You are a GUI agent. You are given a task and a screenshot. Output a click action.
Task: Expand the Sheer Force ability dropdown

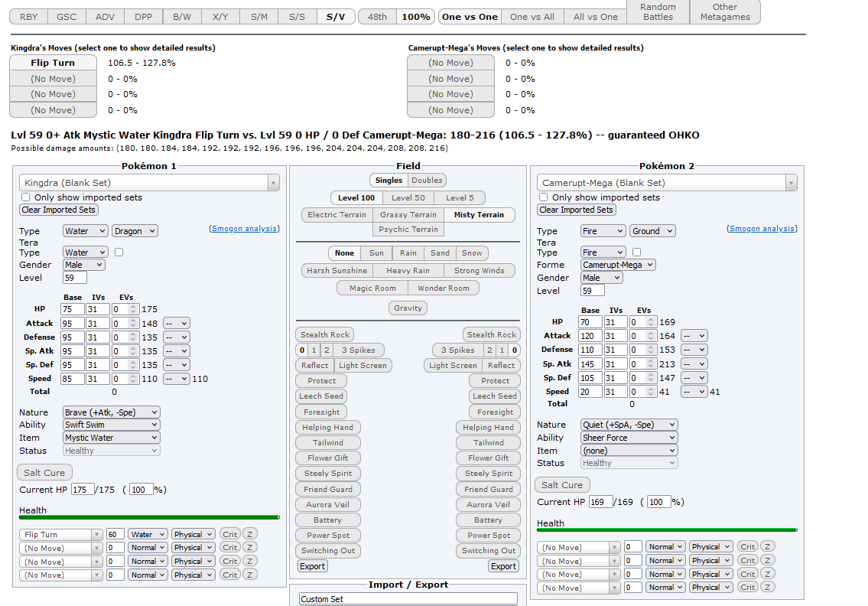[x=629, y=438]
